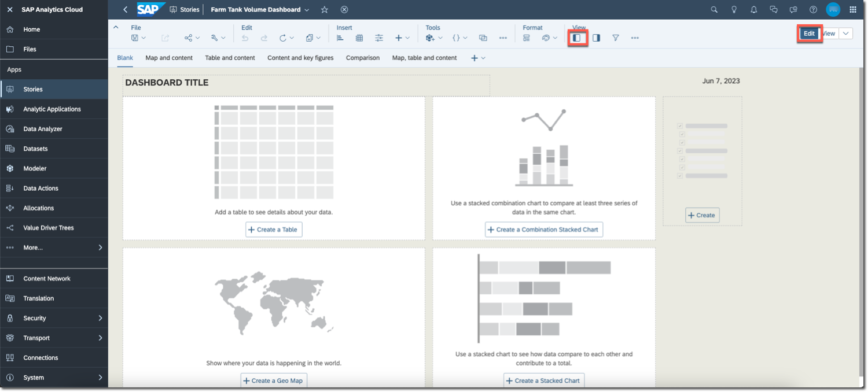Image resolution: width=868 pixels, height=392 pixels.
Task: Select the Content and key figures tab
Action: click(x=300, y=58)
